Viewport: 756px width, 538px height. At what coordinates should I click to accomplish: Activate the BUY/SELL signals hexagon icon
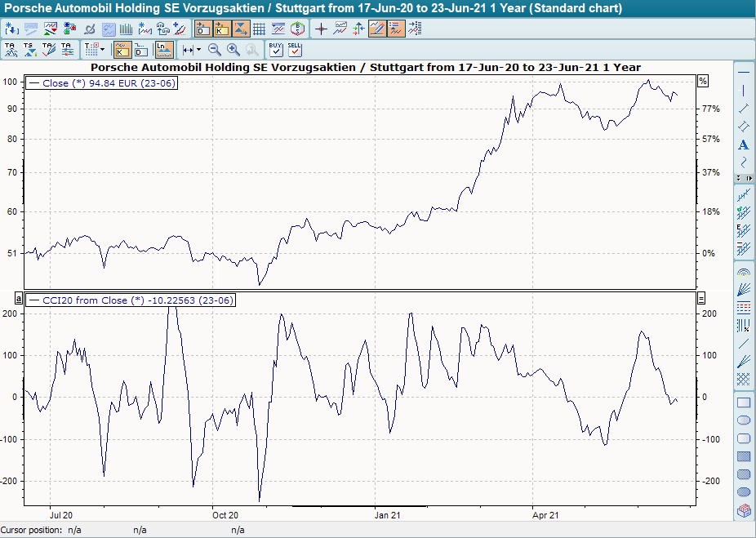coord(297,27)
